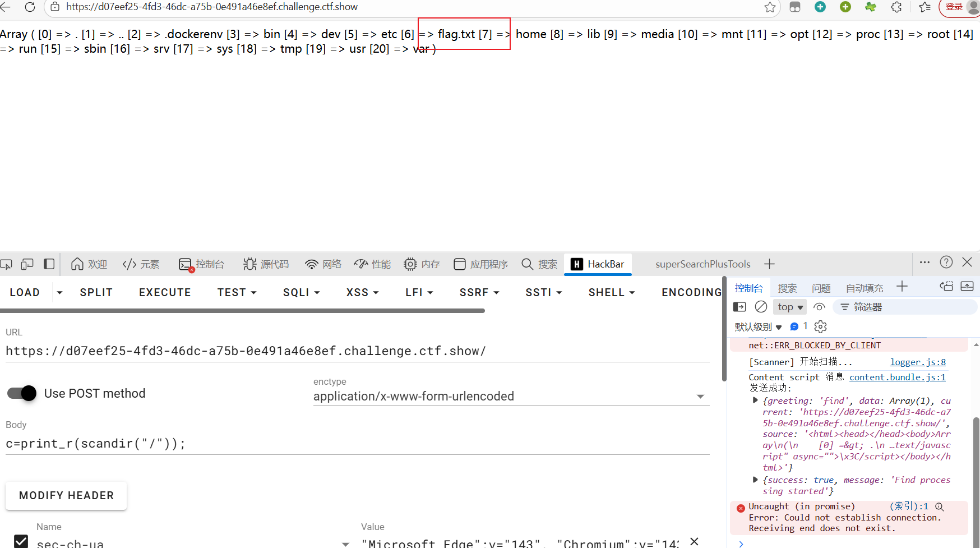The width and height of the screenshot is (980, 548).
Task: Toggle the live expression eye icon
Action: 820,307
